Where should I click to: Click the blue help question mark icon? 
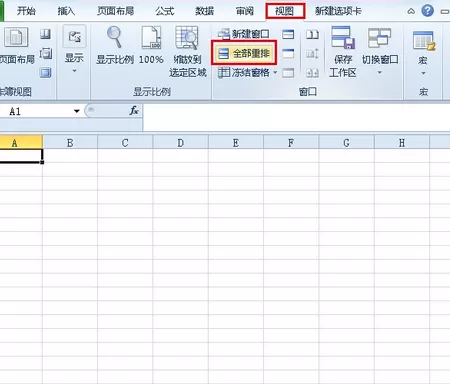428,11
